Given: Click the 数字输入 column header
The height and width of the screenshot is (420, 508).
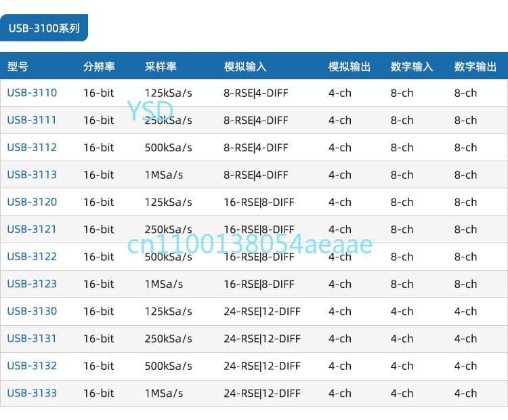Looking at the screenshot, I should [x=412, y=66].
